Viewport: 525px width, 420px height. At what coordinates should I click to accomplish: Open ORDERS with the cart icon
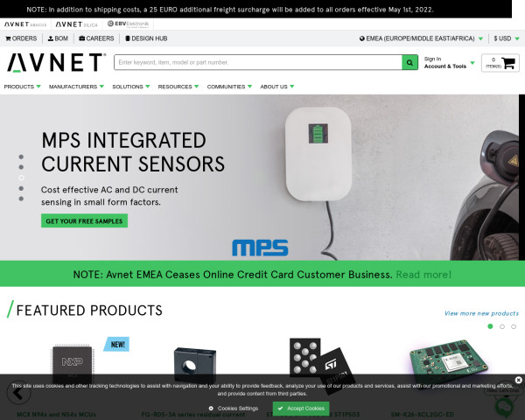pos(21,38)
